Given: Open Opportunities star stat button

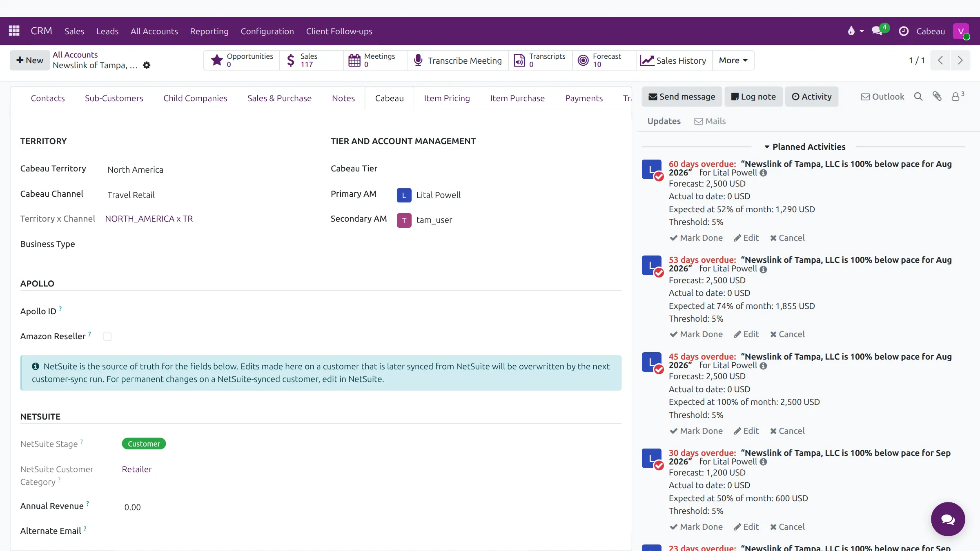Looking at the screenshot, I should tap(242, 60).
